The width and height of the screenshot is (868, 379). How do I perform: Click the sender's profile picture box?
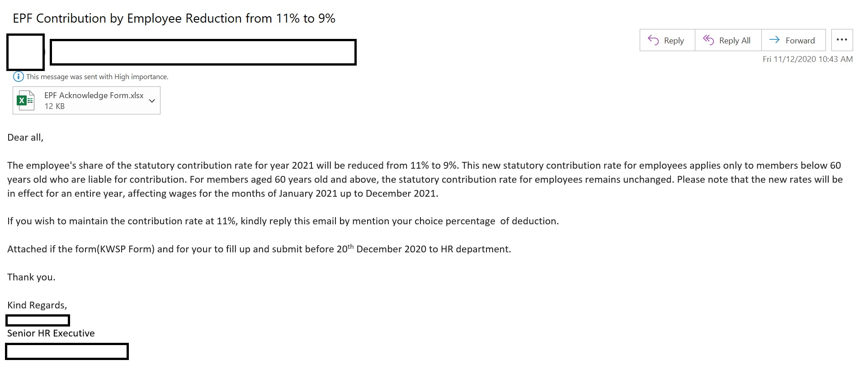click(25, 52)
